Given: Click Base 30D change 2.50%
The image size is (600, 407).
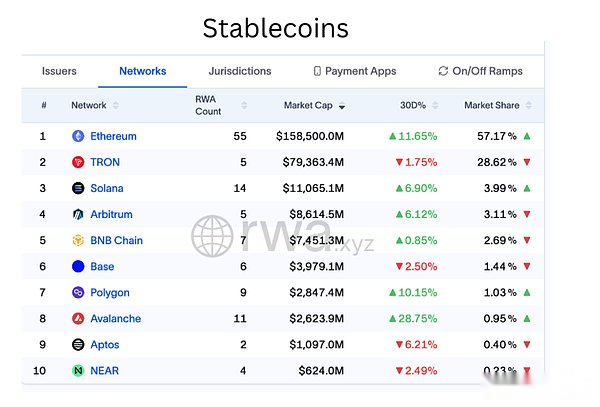Looking at the screenshot, I should 416,266.
